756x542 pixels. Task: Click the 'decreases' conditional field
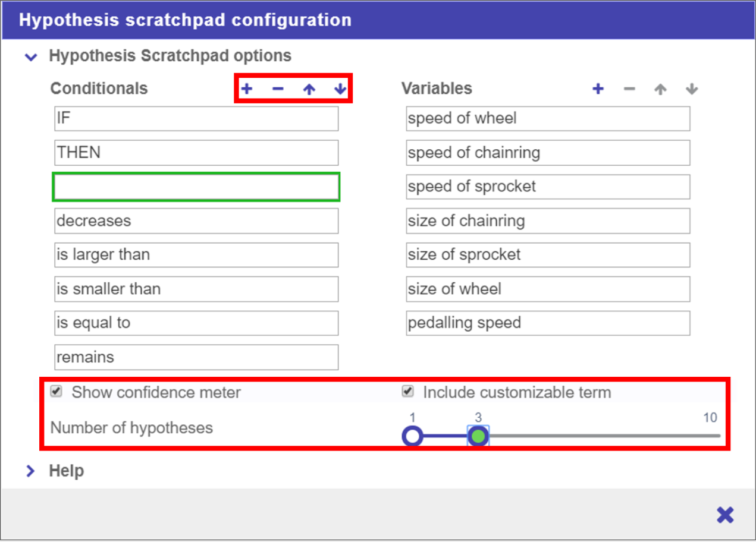pos(196,221)
